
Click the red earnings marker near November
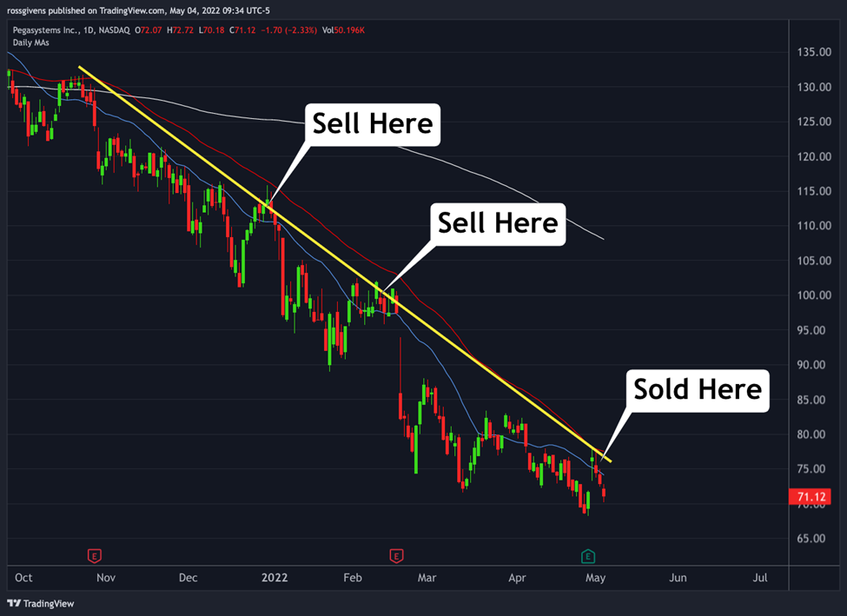pyautogui.click(x=95, y=555)
